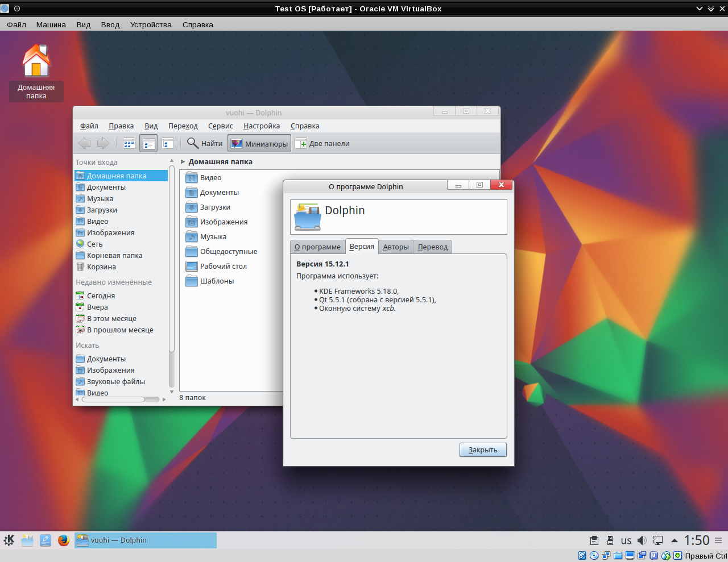Click the Back navigation arrow
This screenshot has height=562, width=728.
(84, 144)
